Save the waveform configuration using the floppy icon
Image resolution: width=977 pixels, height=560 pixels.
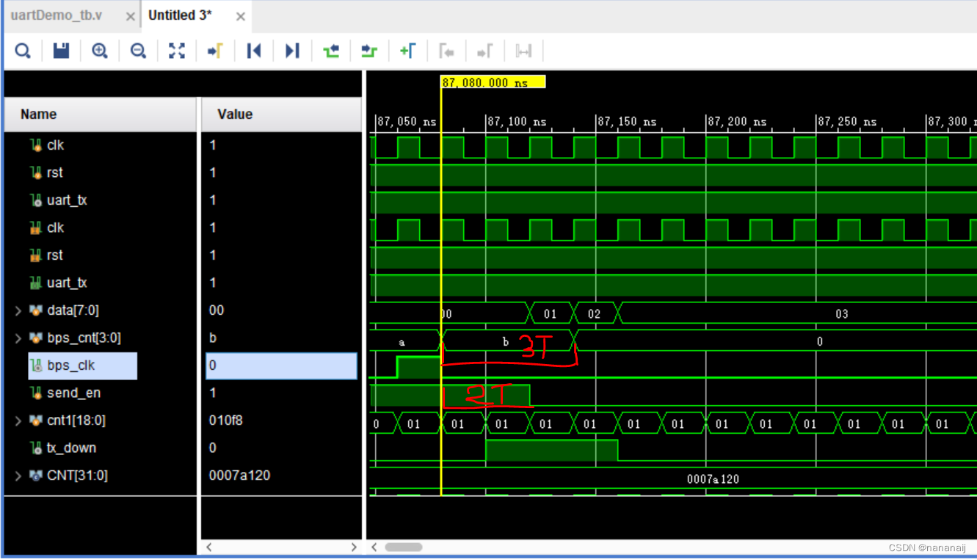(62, 51)
